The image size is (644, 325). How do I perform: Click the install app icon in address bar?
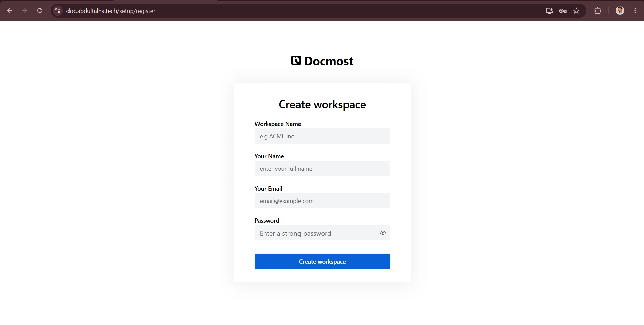point(549,11)
